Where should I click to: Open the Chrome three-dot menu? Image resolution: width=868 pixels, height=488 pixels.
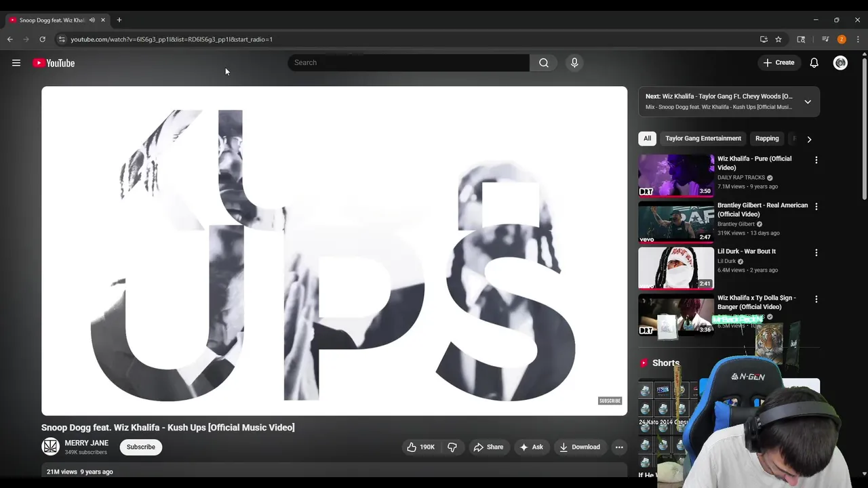pyautogui.click(x=858, y=39)
